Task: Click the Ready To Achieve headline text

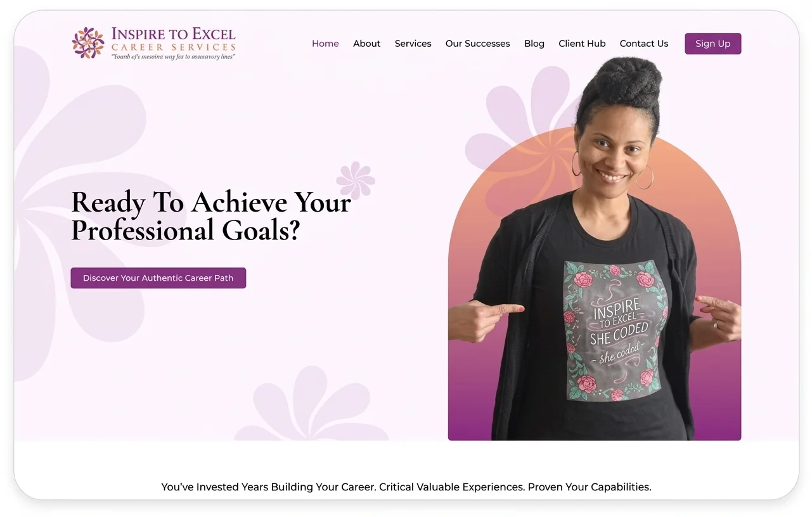Action: coord(211,216)
